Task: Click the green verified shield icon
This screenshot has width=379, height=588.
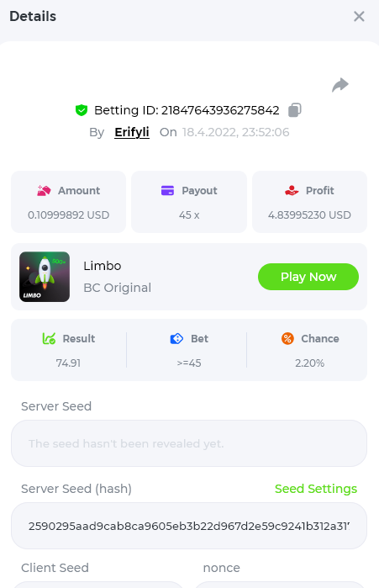Action: pos(82,110)
